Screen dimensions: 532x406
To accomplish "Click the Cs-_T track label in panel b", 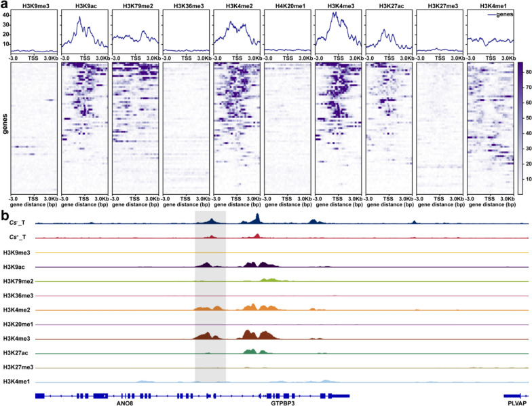I will tap(18, 223).
